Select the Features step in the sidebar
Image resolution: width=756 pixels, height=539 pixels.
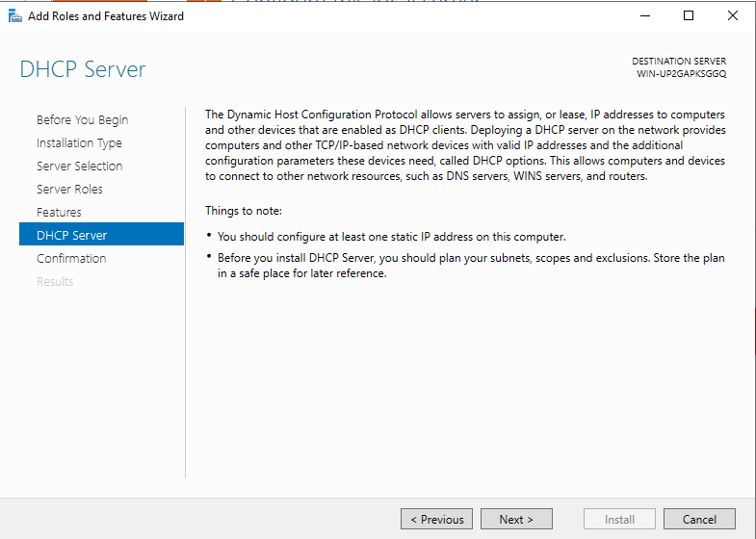(x=59, y=213)
